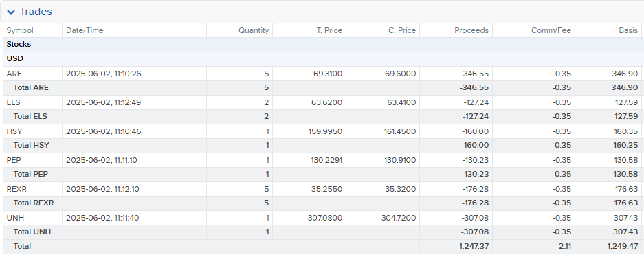Click the Basis column header
This screenshot has height=257, width=644.
[628, 30]
